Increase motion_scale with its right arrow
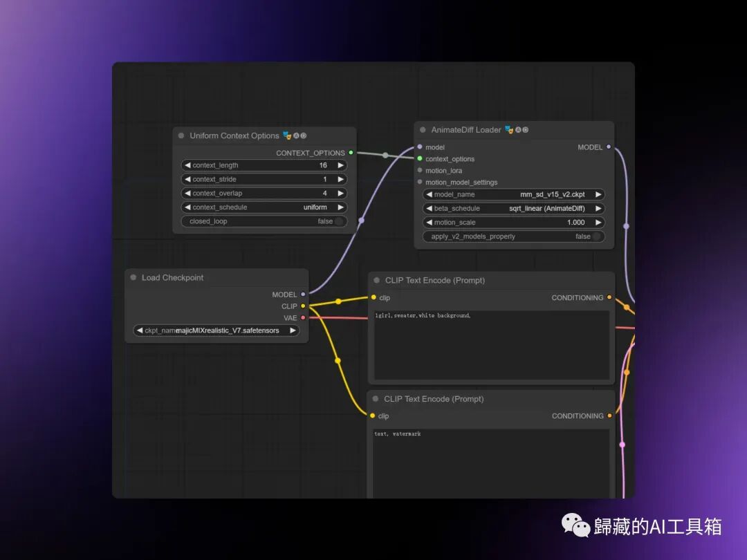The height and width of the screenshot is (560, 747). pyautogui.click(x=598, y=223)
